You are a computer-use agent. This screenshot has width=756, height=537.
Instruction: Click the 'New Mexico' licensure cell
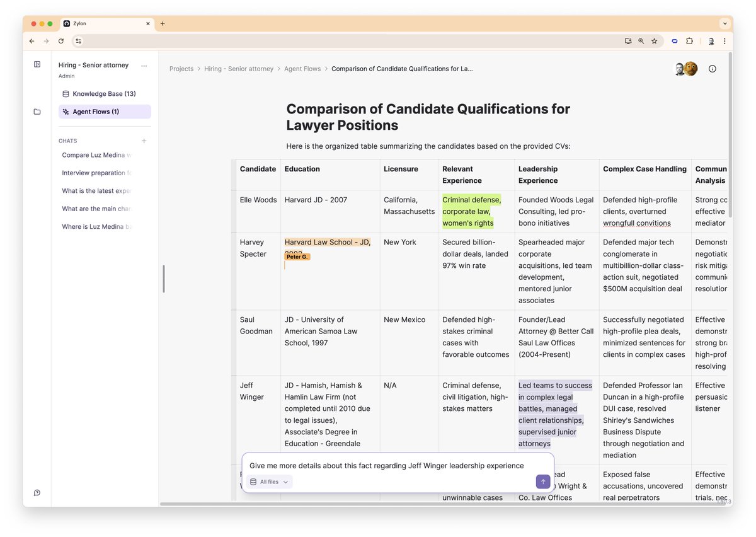point(409,343)
